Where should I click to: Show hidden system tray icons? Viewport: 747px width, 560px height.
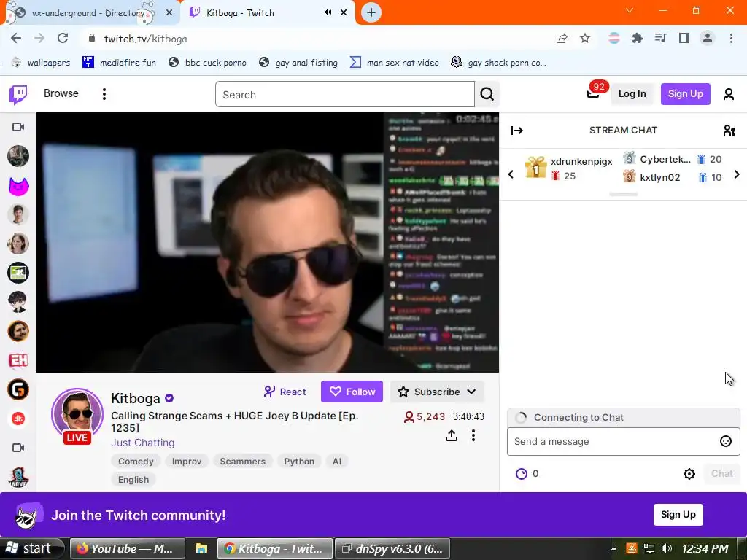coord(614,548)
